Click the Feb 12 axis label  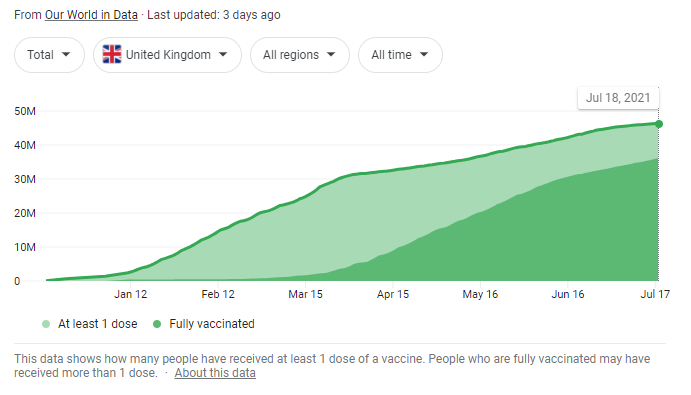[218, 294]
